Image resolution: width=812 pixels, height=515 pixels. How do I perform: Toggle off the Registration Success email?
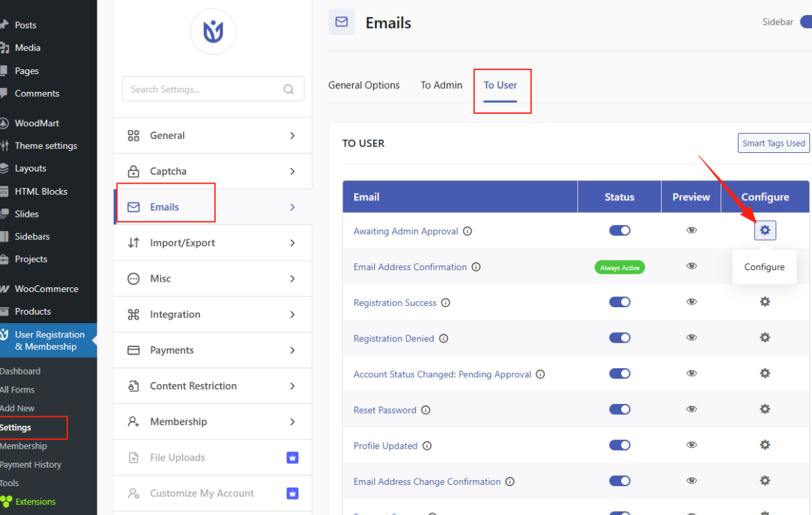click(620, 302)
